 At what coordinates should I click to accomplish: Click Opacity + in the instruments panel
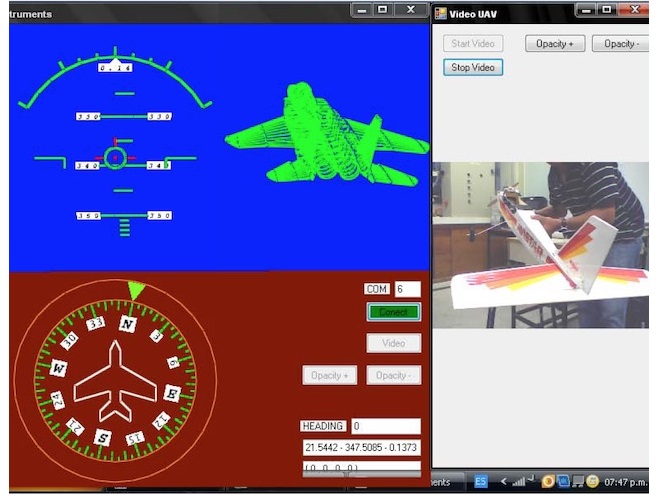329,375
